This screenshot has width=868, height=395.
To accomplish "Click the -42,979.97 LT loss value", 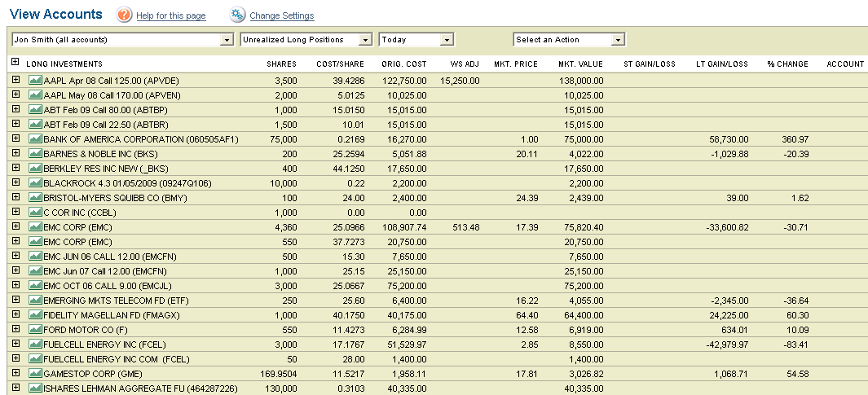I will pyautogui.click(x=725, y=345).
